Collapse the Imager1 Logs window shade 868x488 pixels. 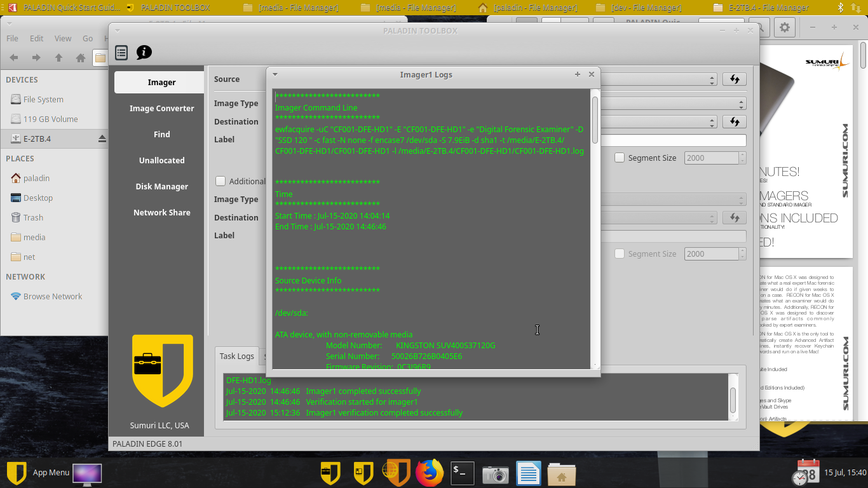275,74
